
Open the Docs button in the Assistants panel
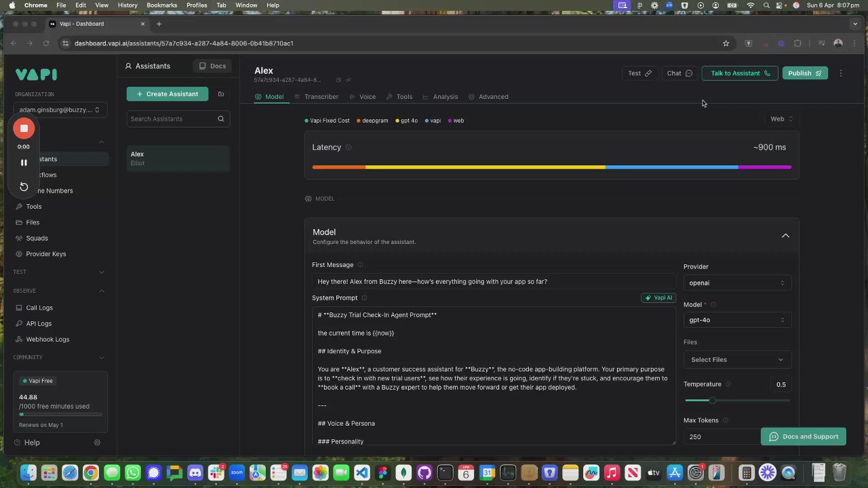coord(212,66)
